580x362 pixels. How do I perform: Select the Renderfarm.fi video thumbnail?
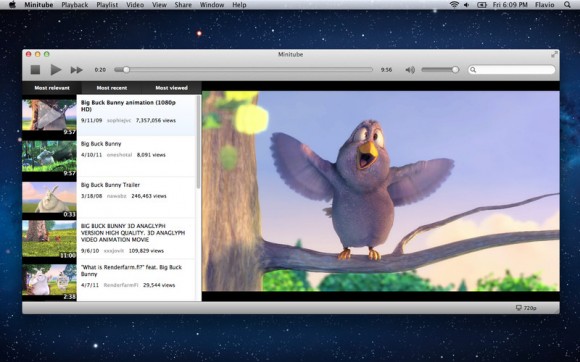coord(49,280)
